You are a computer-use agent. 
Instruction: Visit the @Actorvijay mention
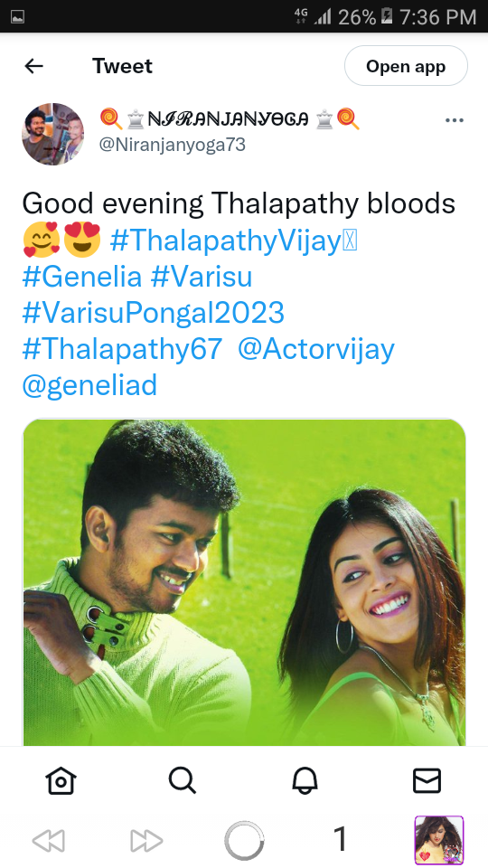316,349
